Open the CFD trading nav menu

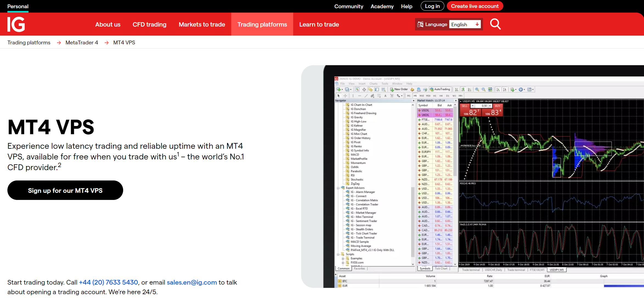click(149, 24)
